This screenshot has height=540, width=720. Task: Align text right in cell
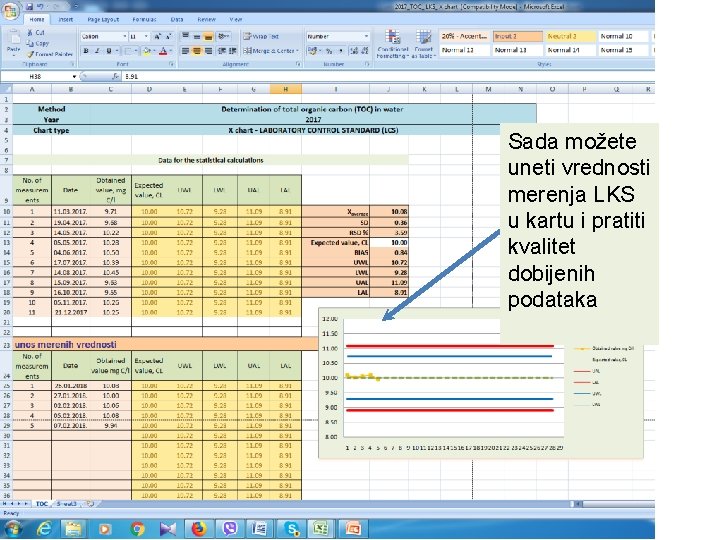pos(208,51)
